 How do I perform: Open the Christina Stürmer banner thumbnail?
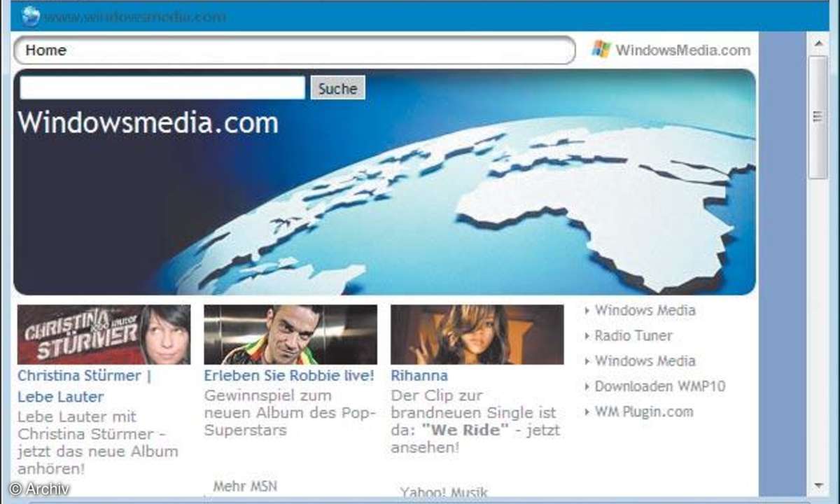click(104, 335)
